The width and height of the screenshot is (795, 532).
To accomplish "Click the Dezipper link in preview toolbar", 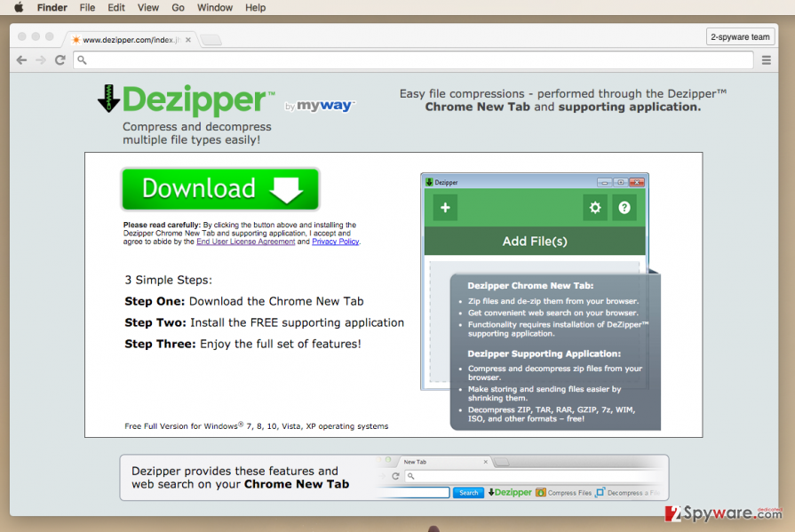I will tap(510, 492).
